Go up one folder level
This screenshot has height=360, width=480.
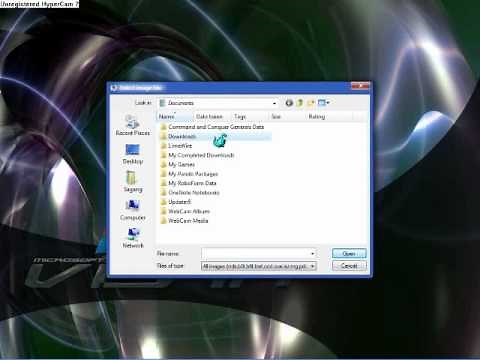pyautogui.click(x=300, y=103)
